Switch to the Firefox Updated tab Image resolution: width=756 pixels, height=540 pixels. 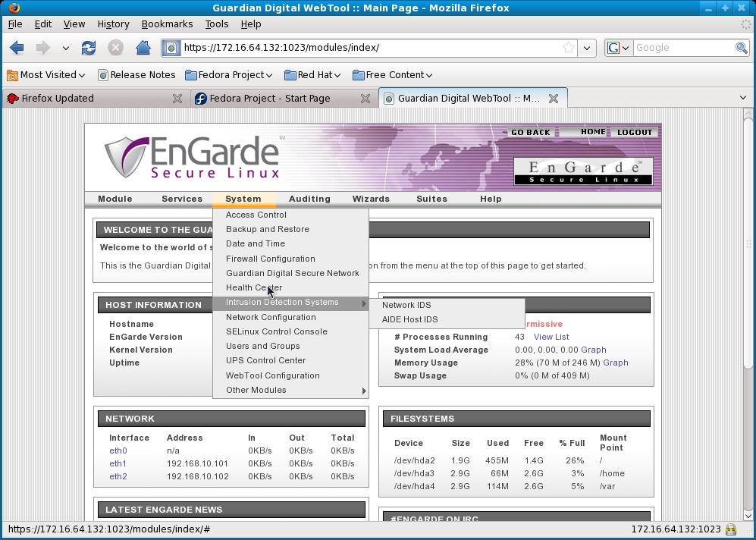[x=96, y=99]
